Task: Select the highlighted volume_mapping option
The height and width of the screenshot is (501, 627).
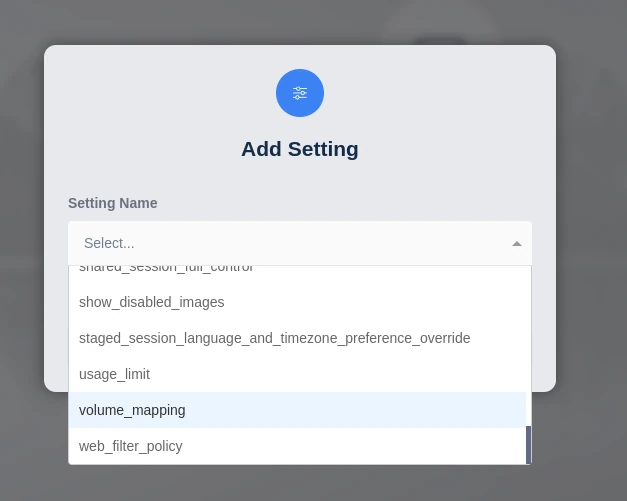Action: [132, 410]
